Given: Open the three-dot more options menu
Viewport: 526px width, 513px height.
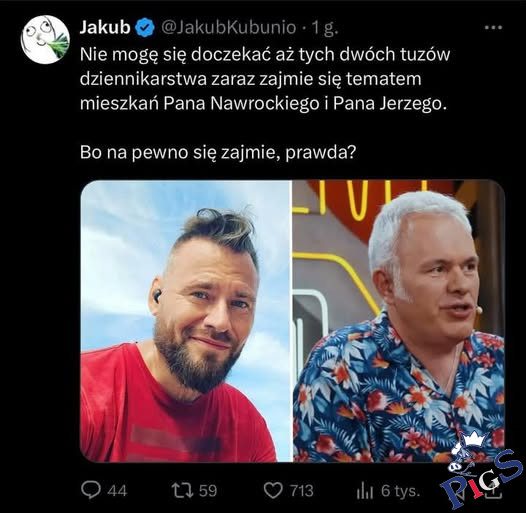Looking at the screenshot, I should pyautogui.click(x=493, y=28).
